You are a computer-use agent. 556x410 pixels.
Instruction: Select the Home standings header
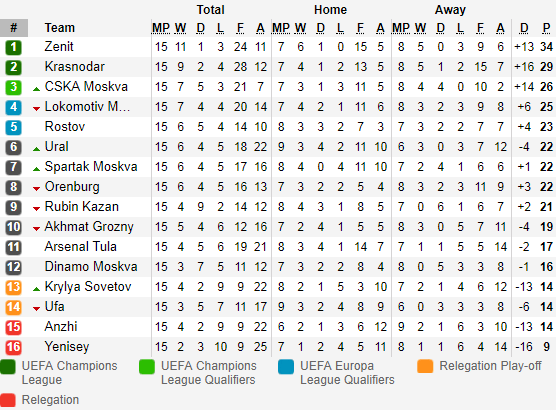(330, 10)
